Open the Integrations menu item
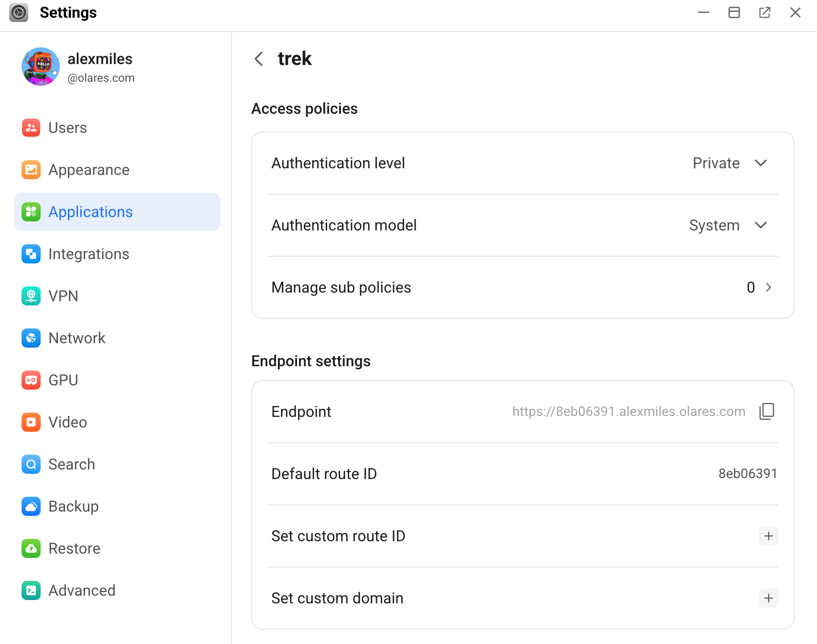The width and height of the screenshot is (817, 644). tap(89, 254)
